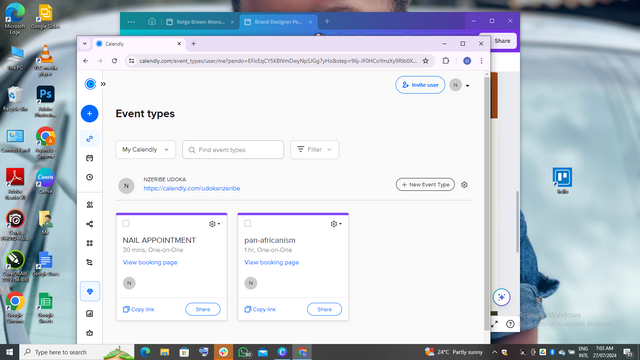The height and width of the screenshot is (360, 640).
Task: Click the Canva help question mark icon
Action: coord(510,324)
